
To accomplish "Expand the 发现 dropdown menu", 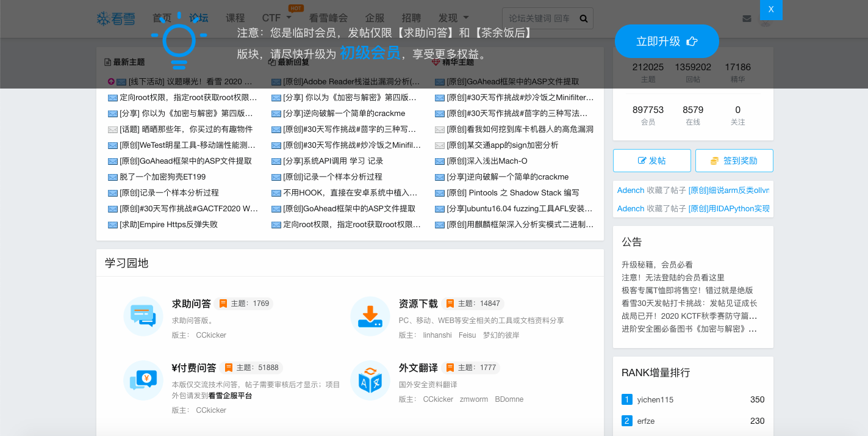I will pyautogui.click(x=454, y=18).
